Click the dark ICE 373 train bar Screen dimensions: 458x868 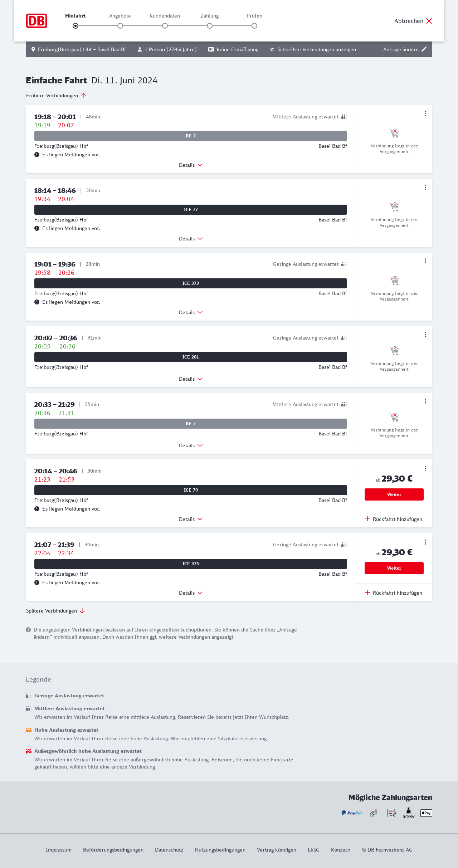click(191, 283)
